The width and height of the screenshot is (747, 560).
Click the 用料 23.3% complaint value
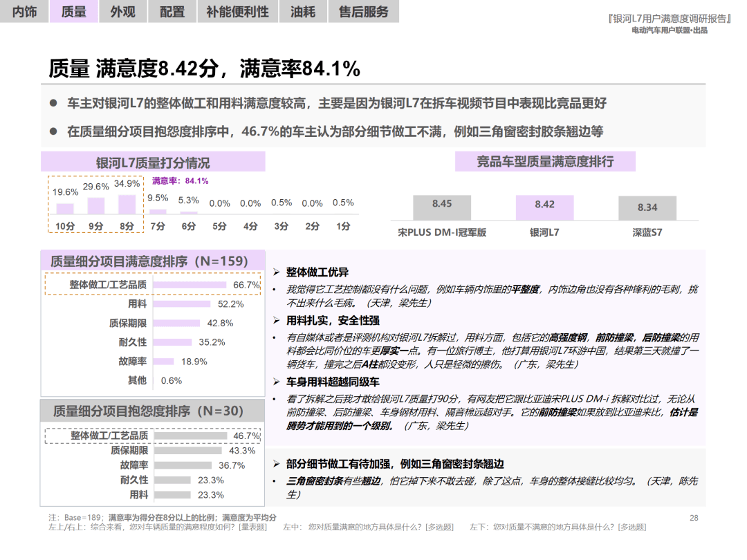click(x=211, y=495)
